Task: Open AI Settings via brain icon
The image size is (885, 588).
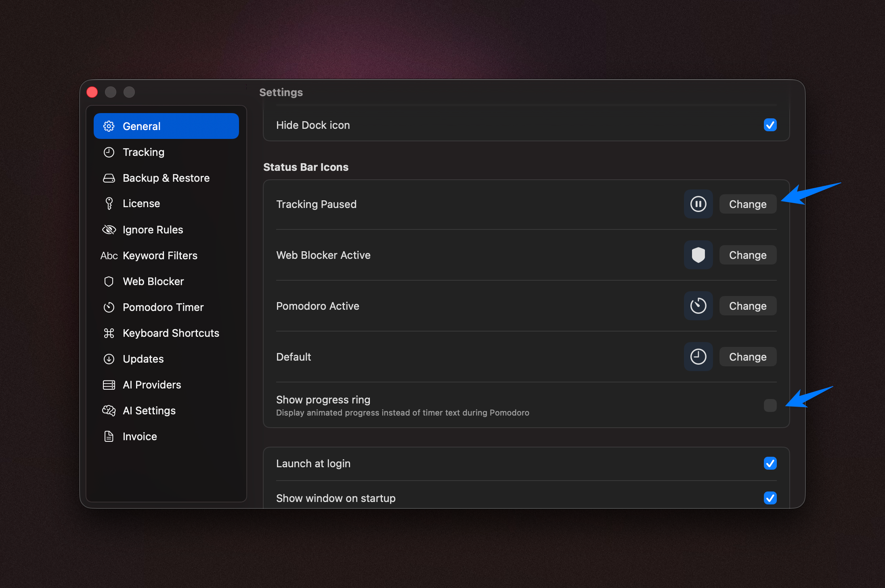Action: (109, 411)
